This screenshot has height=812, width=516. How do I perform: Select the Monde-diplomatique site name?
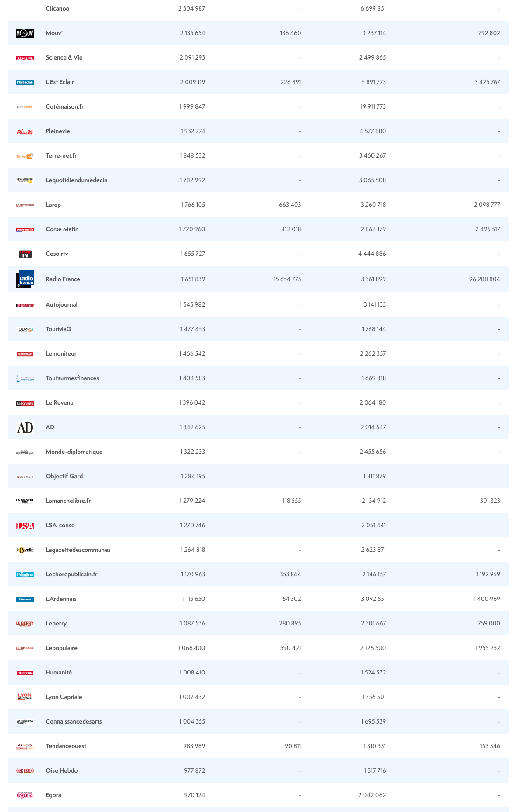coord(74,452)
